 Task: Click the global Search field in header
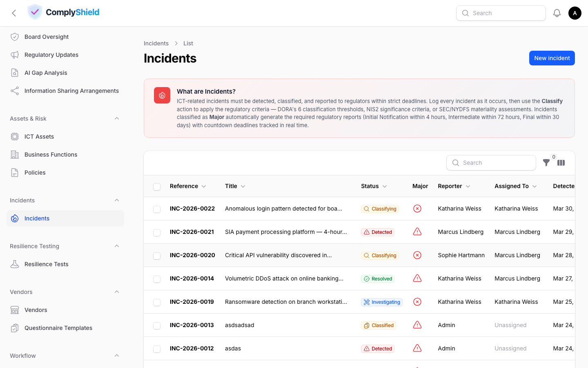click(501, 13)
